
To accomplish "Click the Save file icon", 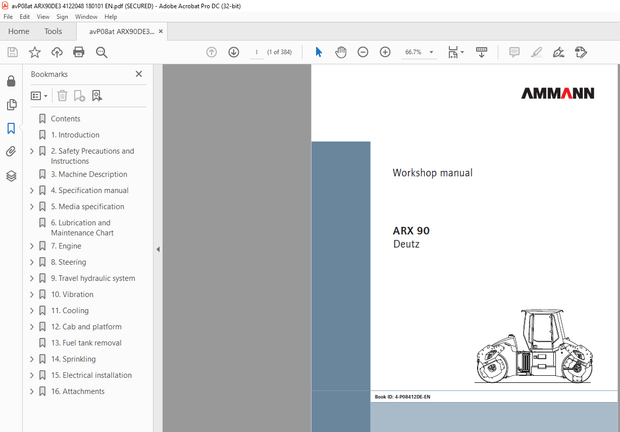I will [13, 52].
